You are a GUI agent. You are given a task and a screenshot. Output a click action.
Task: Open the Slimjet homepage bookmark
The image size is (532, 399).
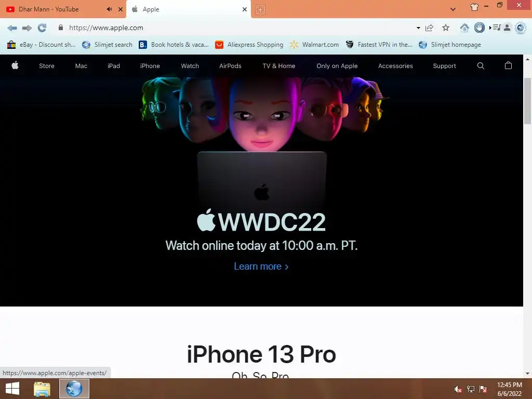tap(450, 45)
